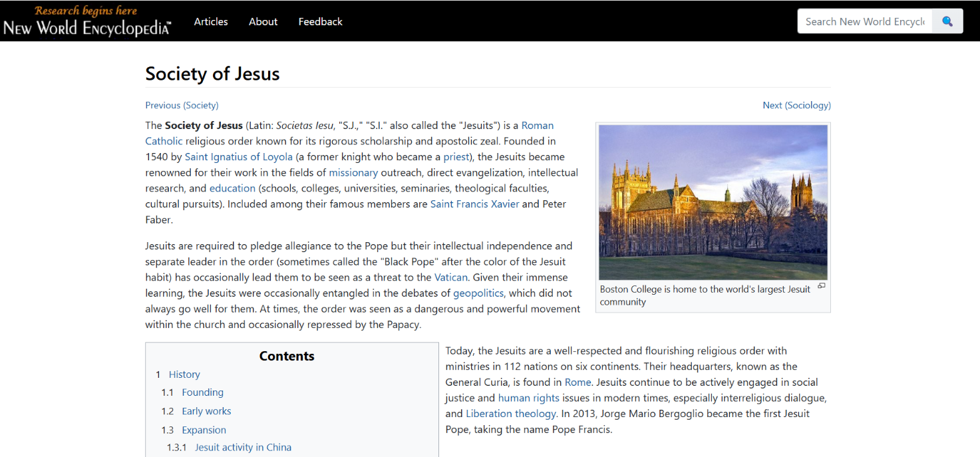Open the New World Encyclopedia logo
980x457 pixels.
pyautogui.click(x=87, y=21)
